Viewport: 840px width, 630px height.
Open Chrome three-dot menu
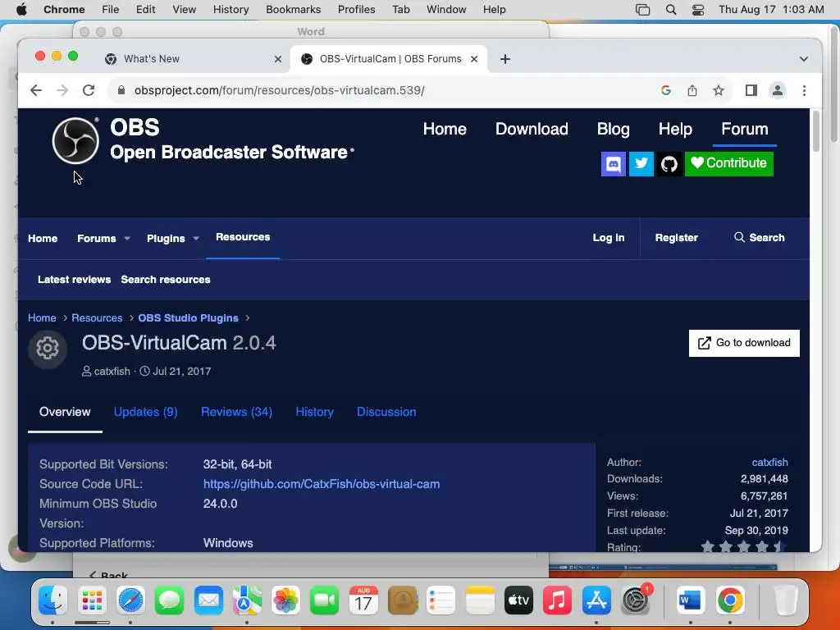pos(804,90)
